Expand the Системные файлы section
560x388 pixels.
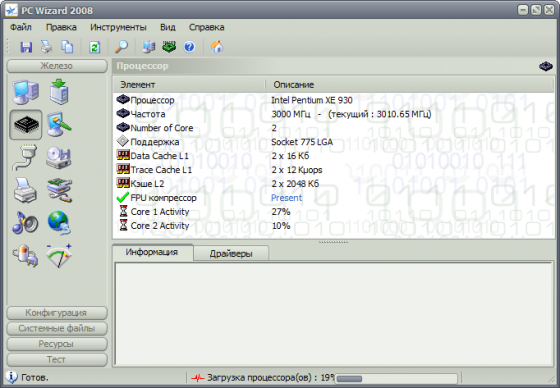pyautogui.click(x=57, y=328)
